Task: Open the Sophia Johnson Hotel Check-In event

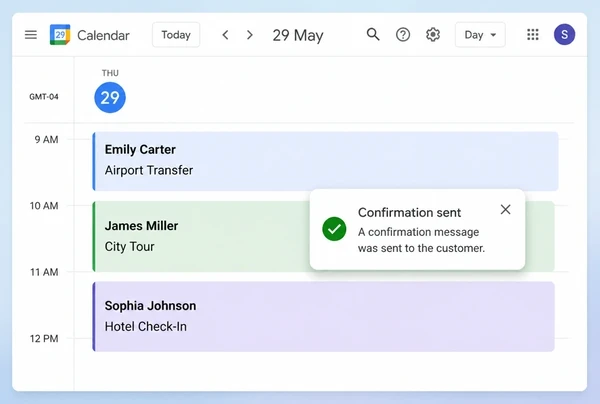Action: point(323,316)
